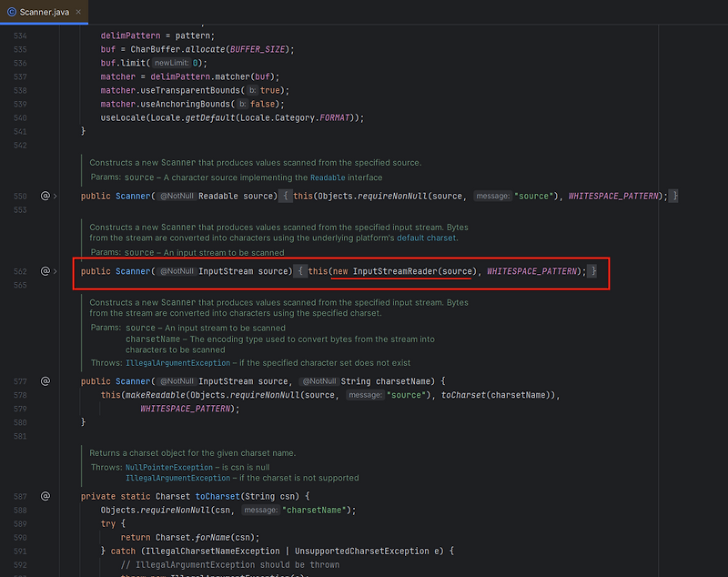The height and width of the screenshot is (577, 728).
Task: Click the annotation gutter icon beside line 550
Action: 44,195
